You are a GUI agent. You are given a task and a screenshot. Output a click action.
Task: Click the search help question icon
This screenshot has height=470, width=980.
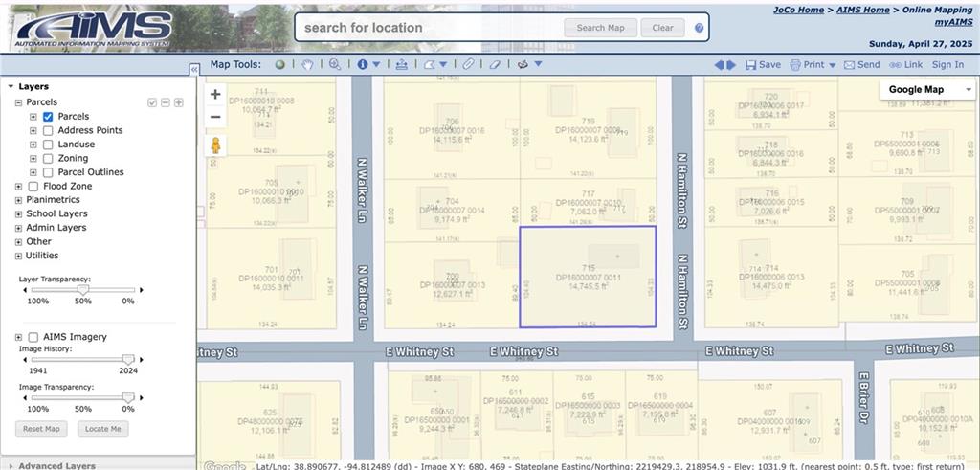tap(699, 28)
